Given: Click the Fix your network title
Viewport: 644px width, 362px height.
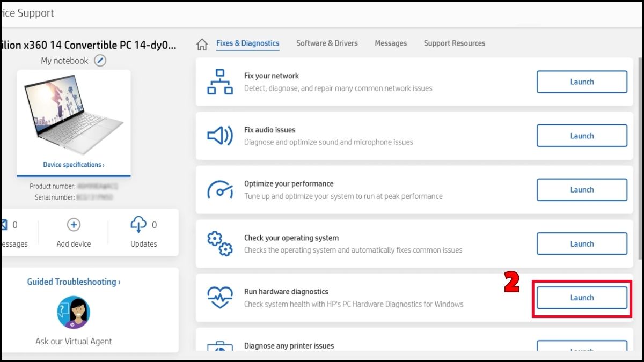Looking at the screenshot, I should click(272, 76).
